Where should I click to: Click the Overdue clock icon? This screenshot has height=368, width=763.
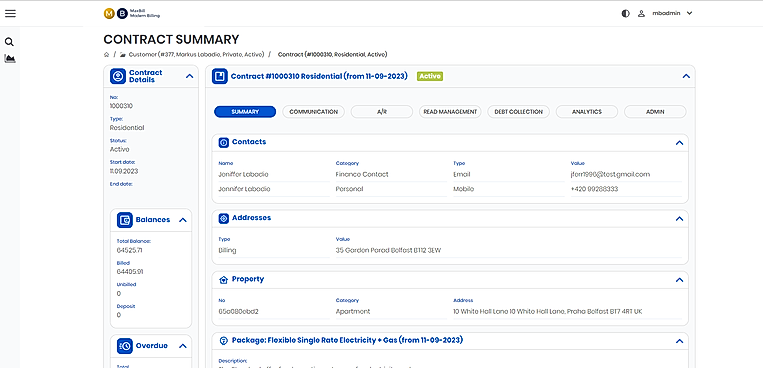[125, 346]
